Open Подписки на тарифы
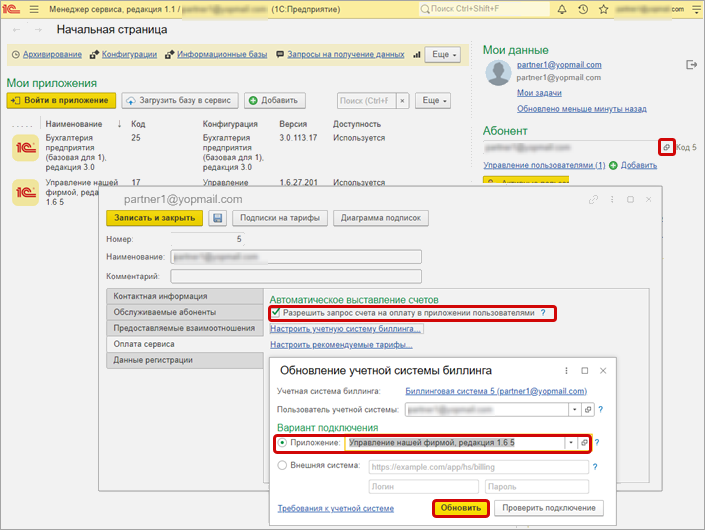 (280, 218)
